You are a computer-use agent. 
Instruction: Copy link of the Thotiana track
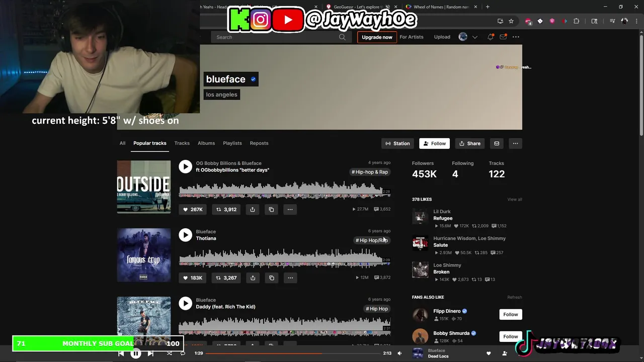[x=271, y=278]
